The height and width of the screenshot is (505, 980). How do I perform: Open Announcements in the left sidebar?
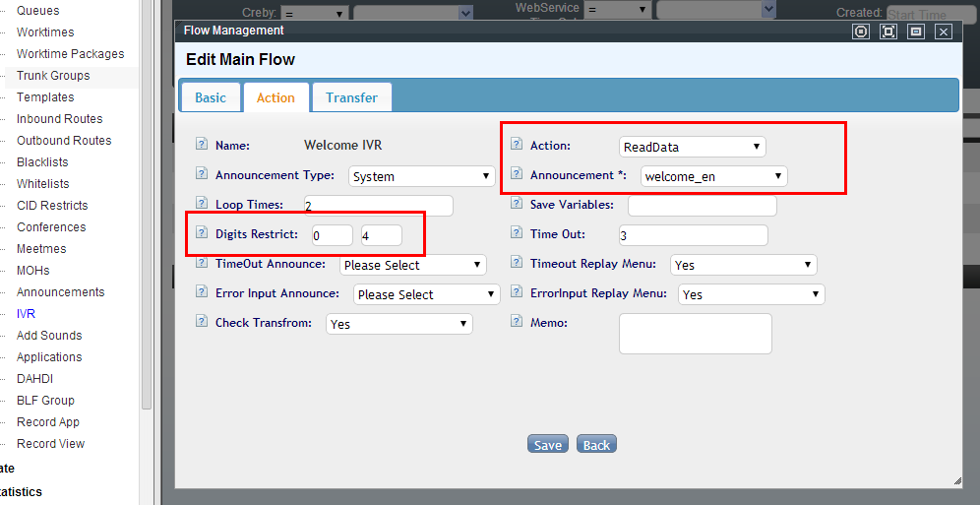point(60,292)
